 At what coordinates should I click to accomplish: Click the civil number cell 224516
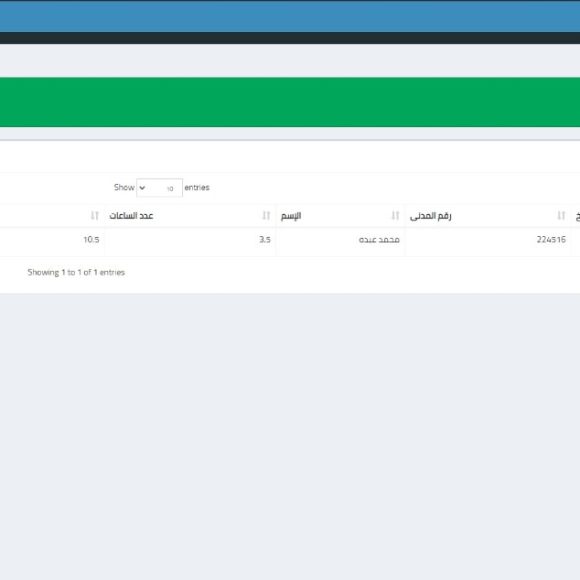551,240
